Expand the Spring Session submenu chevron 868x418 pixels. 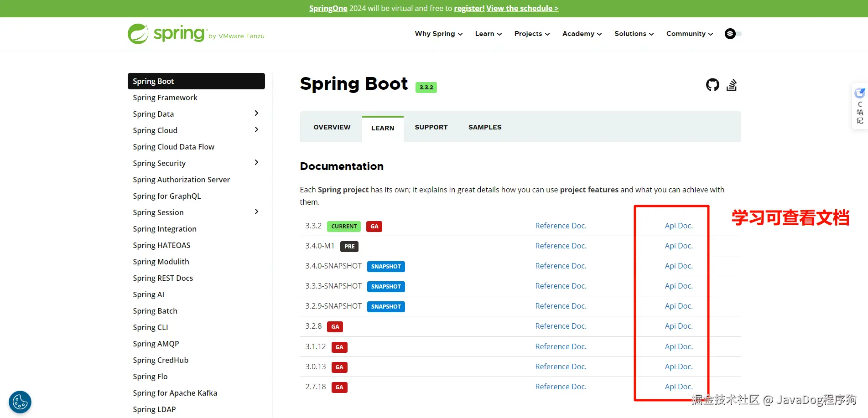pos(256,212)
